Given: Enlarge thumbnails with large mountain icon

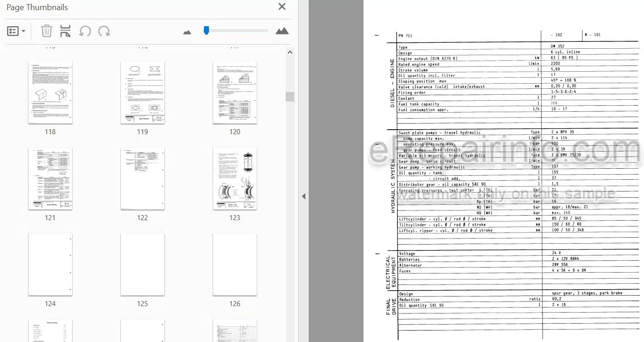Looking at the screenshot, I should [282, 31].
